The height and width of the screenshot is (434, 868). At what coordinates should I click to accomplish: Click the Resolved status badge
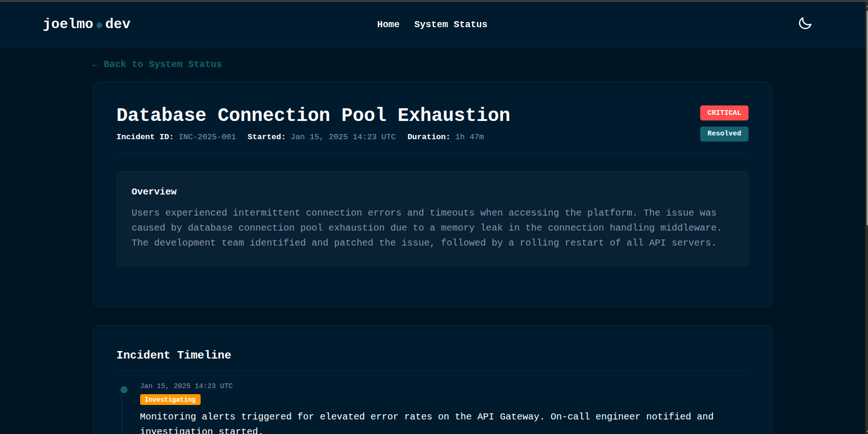pos(724,134)
